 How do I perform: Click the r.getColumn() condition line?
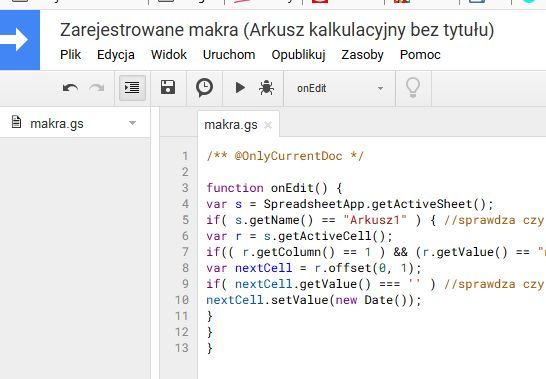[376, 252]
